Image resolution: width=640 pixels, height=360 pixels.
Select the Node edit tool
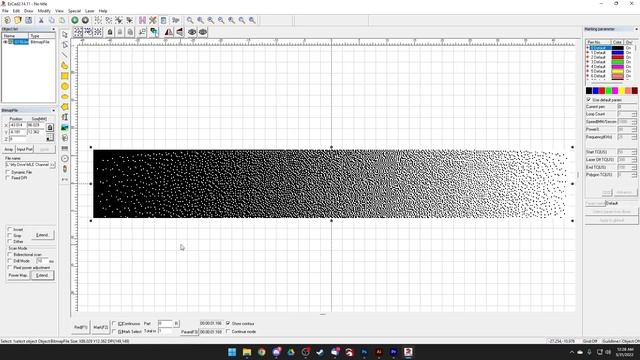click(64, 45)
